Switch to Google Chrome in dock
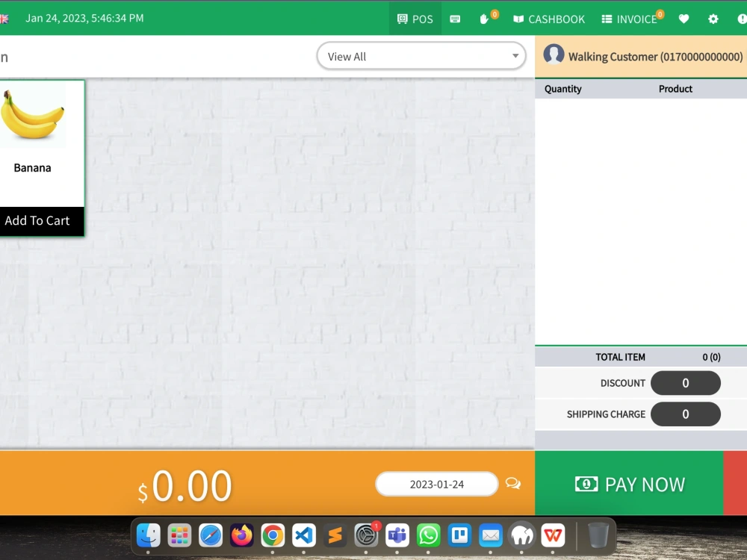The width and height of the screenshot is (747, 560). click(273, 535)
